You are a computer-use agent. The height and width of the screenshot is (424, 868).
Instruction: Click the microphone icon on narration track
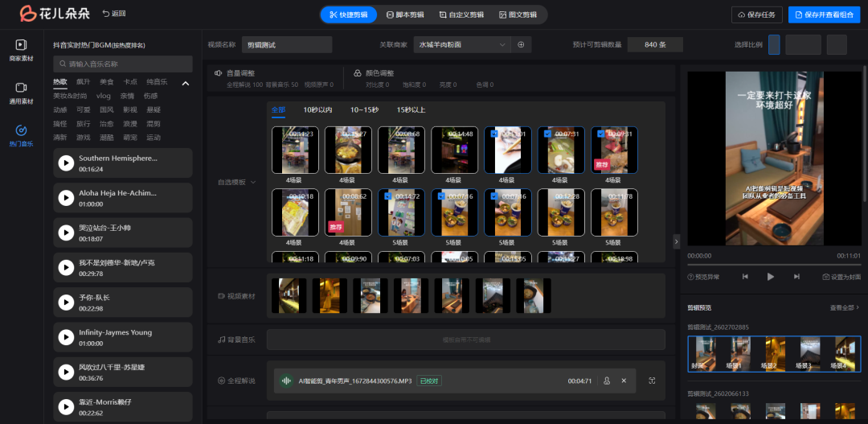[x=607, y=381]
